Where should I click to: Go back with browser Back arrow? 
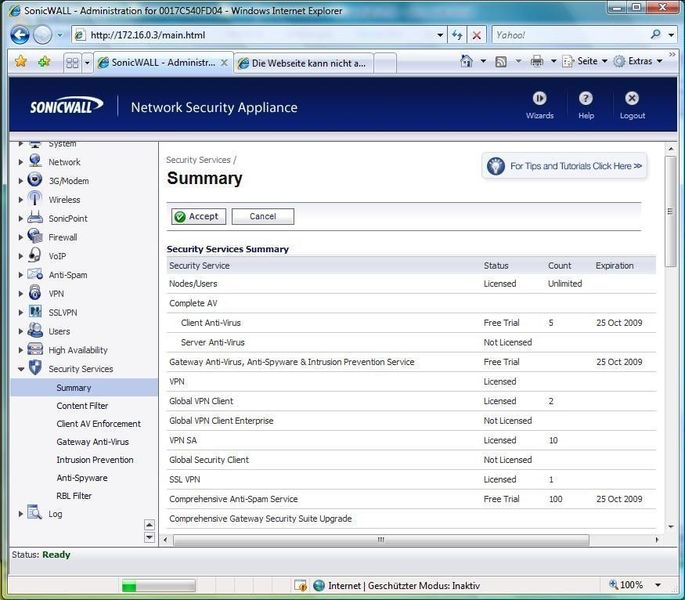point(20,35)
